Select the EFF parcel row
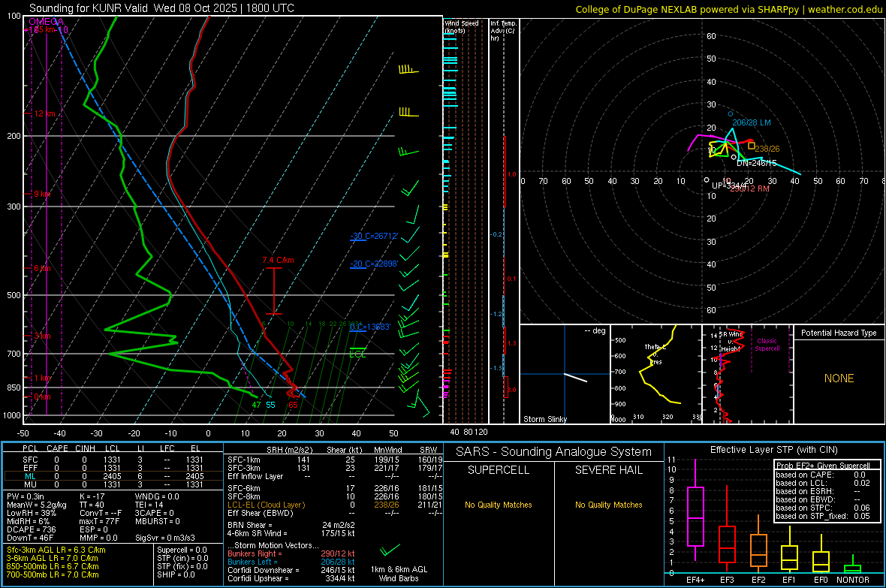Screen dimensions: 886x588 (113, 468)
